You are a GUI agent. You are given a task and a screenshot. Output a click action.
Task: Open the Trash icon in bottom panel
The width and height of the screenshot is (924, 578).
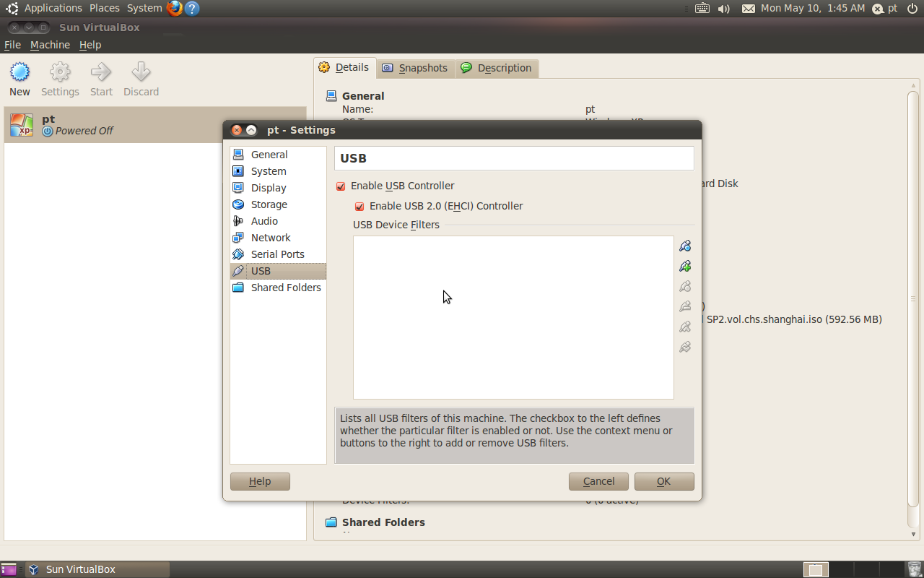tap(914, 569)
